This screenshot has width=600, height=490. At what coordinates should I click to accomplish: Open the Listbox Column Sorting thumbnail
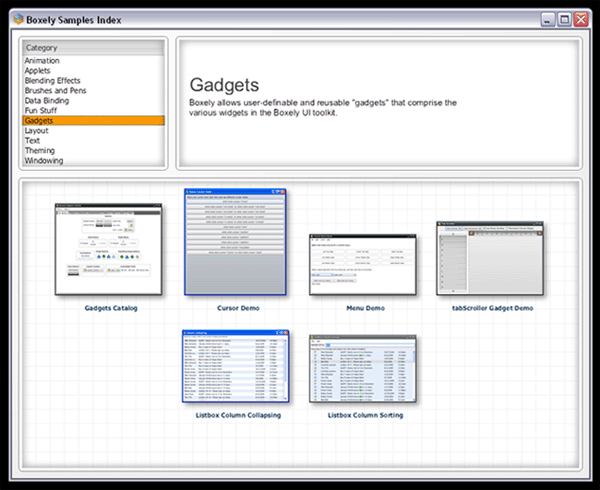[x=363, y=369]
